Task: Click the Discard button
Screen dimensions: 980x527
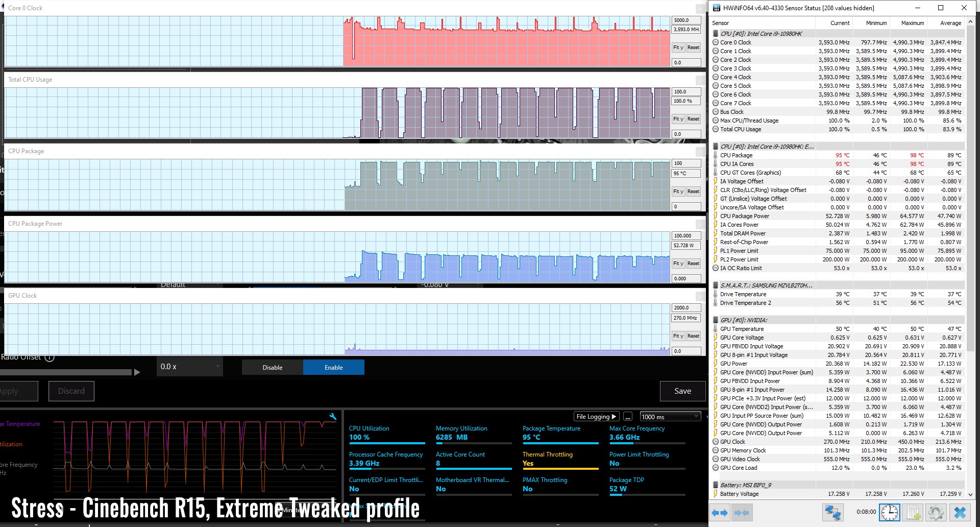Action: pyautogui.click(x=71, y=391)
